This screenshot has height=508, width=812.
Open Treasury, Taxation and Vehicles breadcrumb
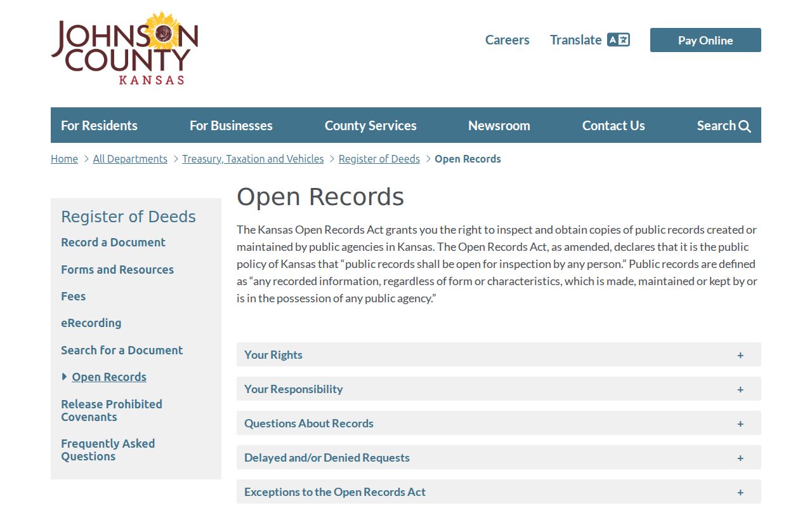[x=253, y=159]
